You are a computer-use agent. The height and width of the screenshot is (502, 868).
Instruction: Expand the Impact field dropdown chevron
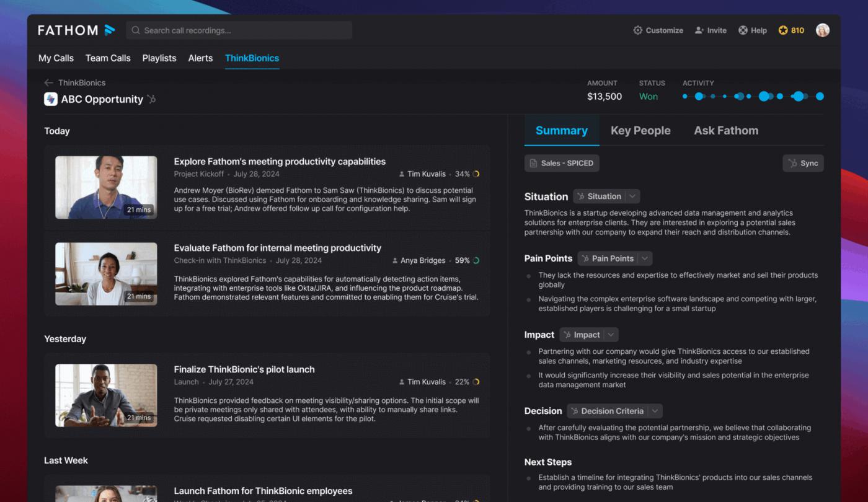[x=611, y=335]
